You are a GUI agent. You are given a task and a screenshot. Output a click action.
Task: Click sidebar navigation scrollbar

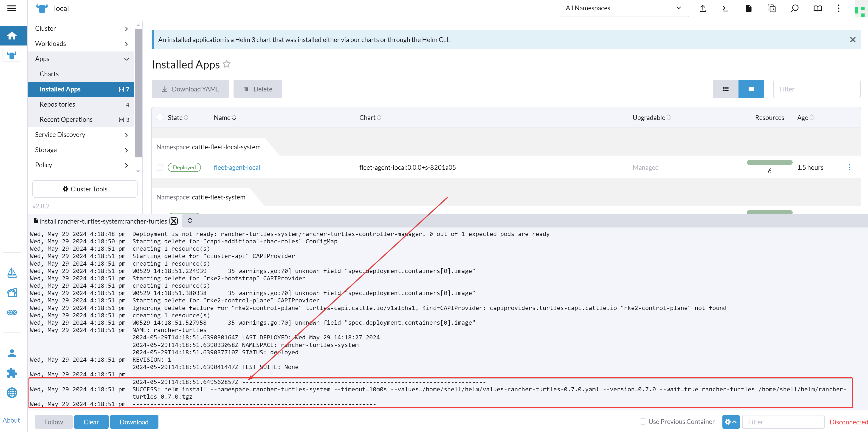tap(138, 93)
